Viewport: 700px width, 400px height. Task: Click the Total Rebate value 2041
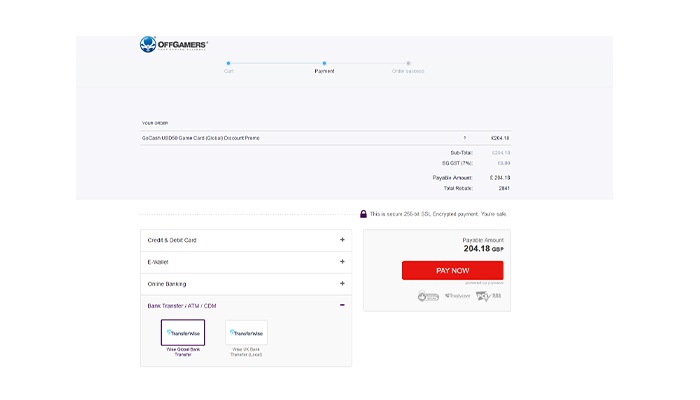tap(504, 188)
